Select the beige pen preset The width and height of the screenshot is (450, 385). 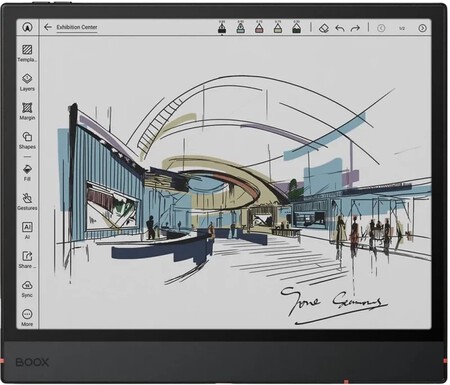(x=278, y=27)
